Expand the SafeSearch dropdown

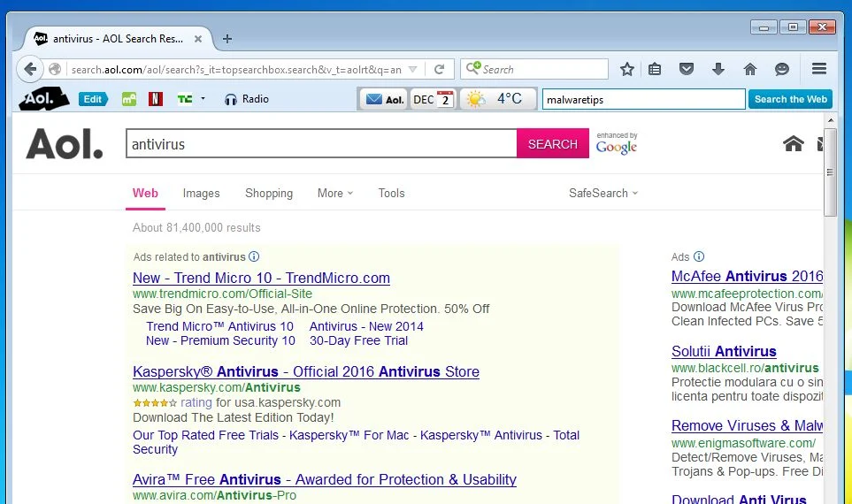click(603, 194)
